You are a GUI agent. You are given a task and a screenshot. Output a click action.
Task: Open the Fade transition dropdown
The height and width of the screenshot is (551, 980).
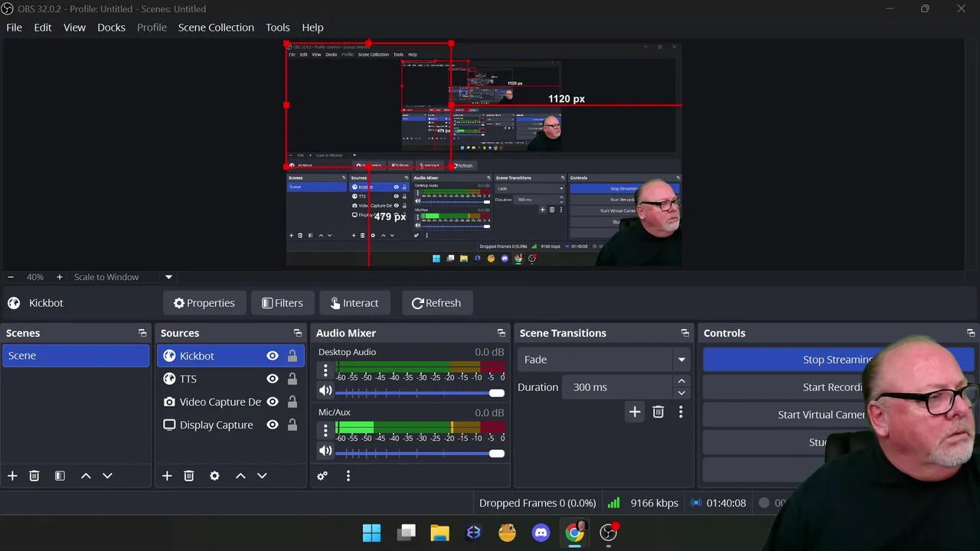(x=603, y=360)
